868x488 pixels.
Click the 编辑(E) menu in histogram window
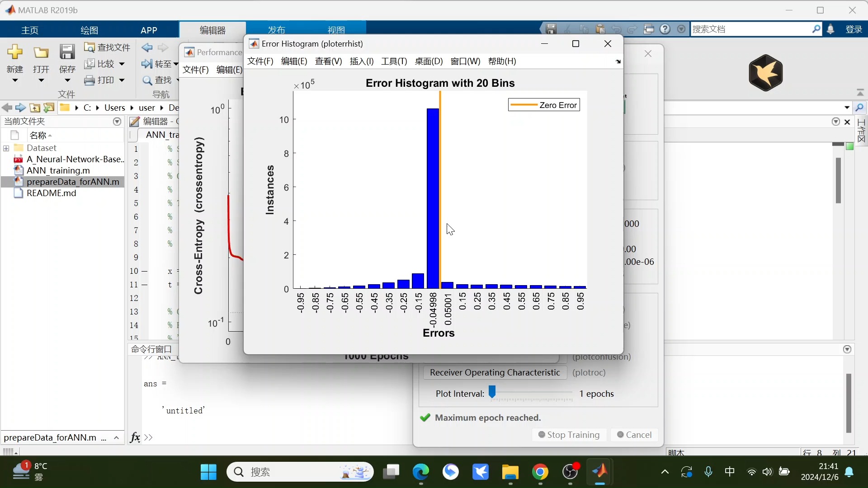click(294, 61)
